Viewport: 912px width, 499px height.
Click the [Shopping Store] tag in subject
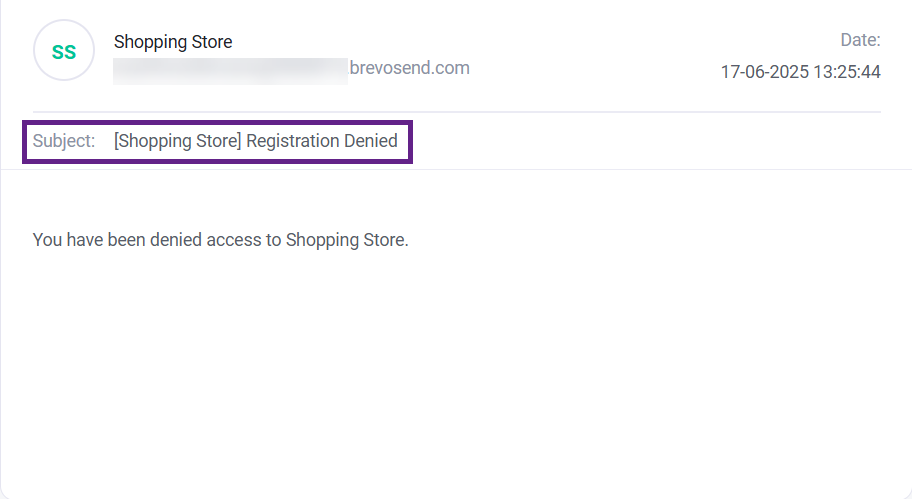click(x=178, y=141)
